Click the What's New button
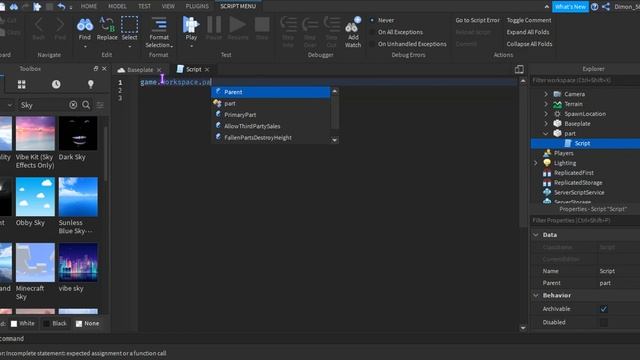The image size is (640, 360). coord(570,7)
